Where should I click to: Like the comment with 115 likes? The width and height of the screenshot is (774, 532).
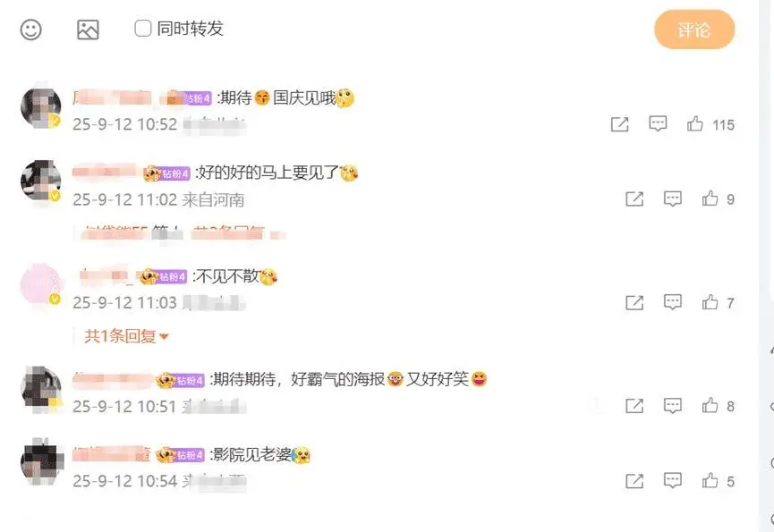(x=694, y=123)
